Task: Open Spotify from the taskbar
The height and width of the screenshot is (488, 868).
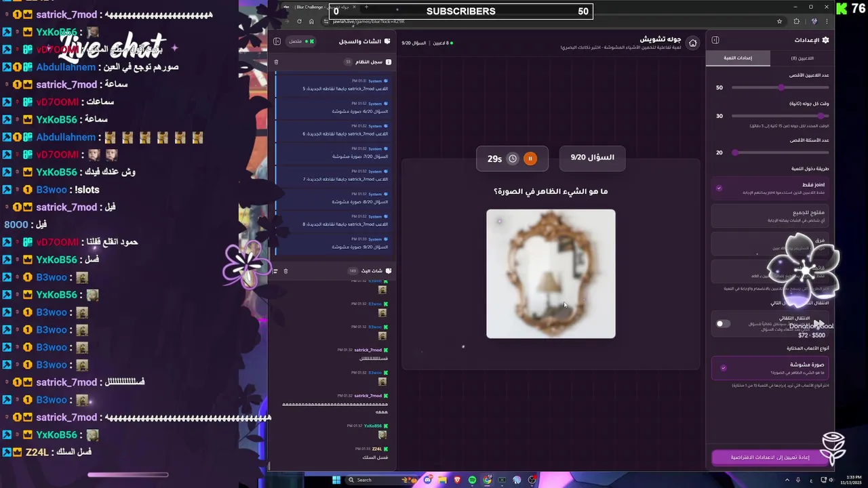Action: pos(472,480)
